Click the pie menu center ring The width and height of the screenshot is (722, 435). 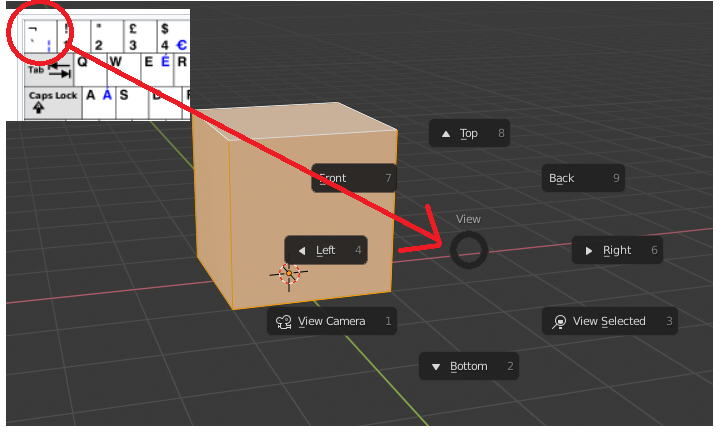point(469,250)
